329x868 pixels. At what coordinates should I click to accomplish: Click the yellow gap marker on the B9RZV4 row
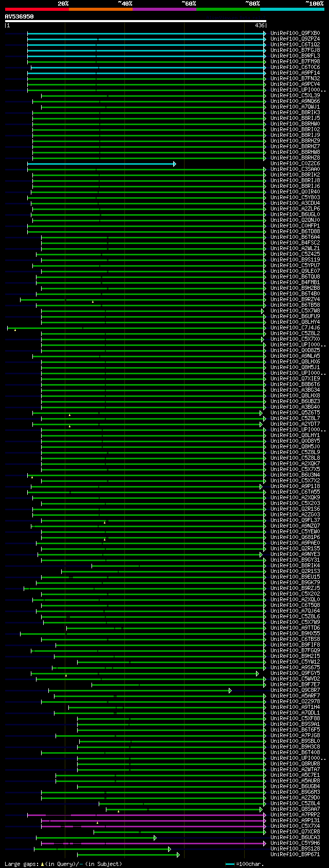click(x=93, y=301)
